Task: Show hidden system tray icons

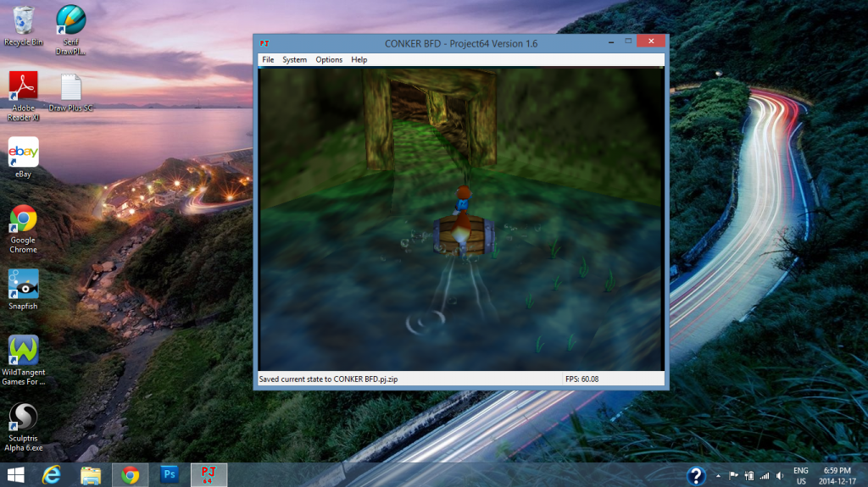Action: tap(719, 475)
